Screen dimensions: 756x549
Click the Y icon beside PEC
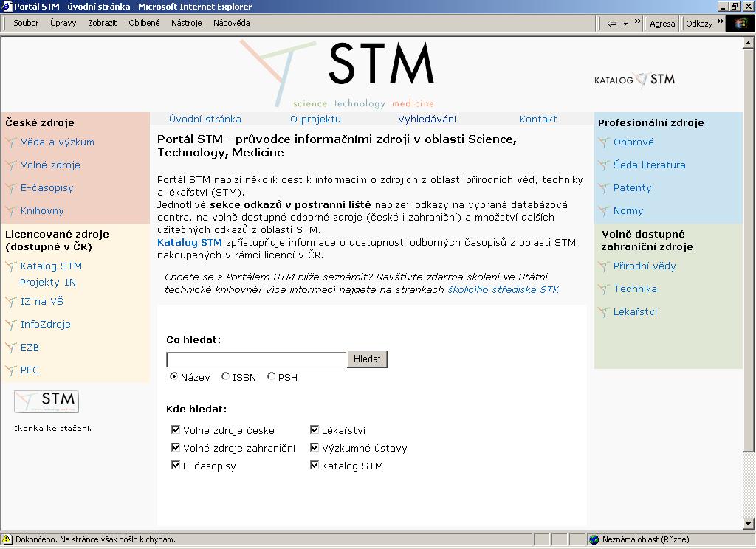click(x=11, y=370)
